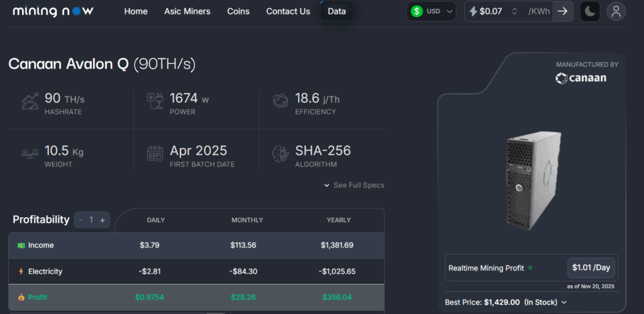Open the Asic Miners menu
The height and width of the screenshot is (314, 644).
(x=187, y=11)
